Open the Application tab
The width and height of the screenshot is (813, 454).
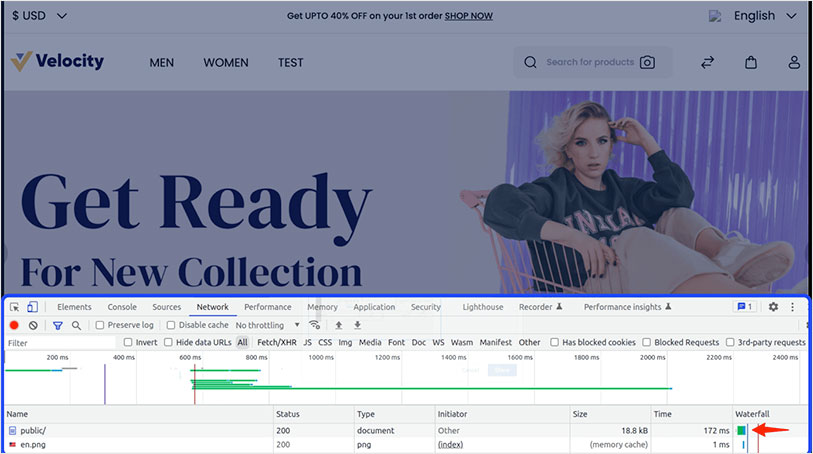click(x=374, y=307)
